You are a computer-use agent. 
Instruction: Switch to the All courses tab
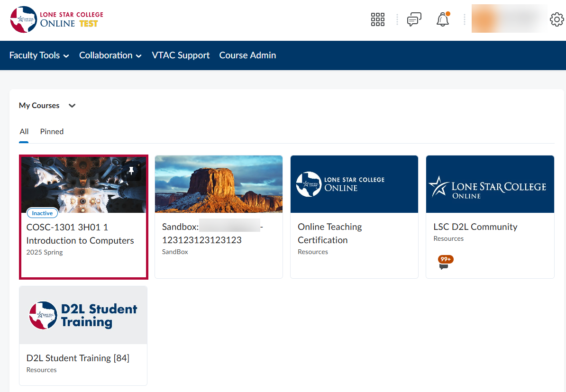pyautogui.click(x=24, y=132)
